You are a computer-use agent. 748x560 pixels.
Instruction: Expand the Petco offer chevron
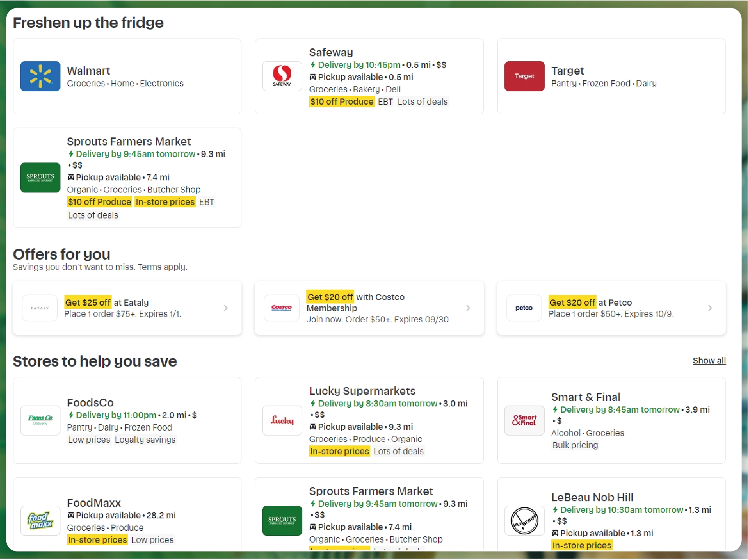pyautogui.click(x=710, y=308)
